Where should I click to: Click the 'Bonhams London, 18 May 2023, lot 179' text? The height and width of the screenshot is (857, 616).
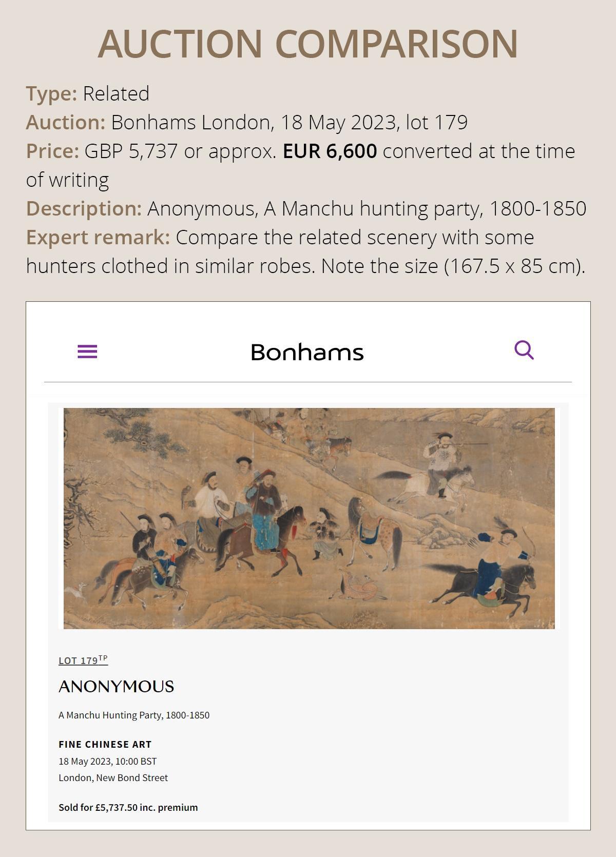289,123
